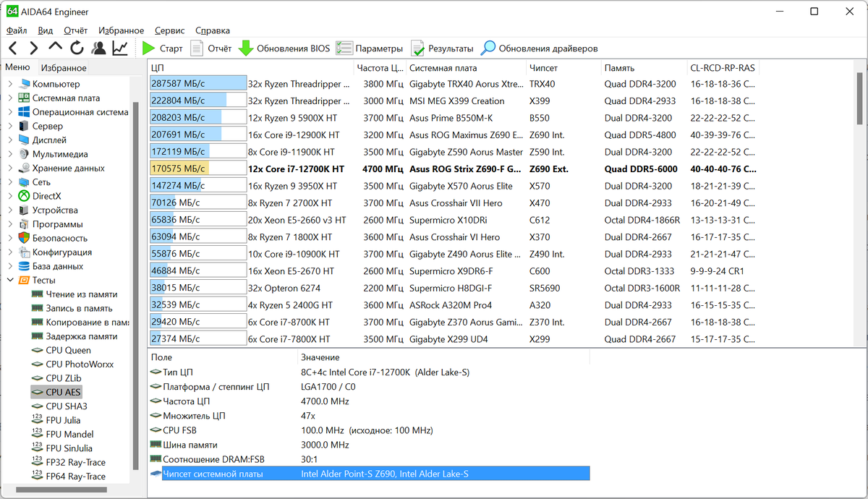Image resolution: width=868 pixels, height=499 pixels.
Task: Sort by the ЦП column header
Action: click(x=251, y=68)
